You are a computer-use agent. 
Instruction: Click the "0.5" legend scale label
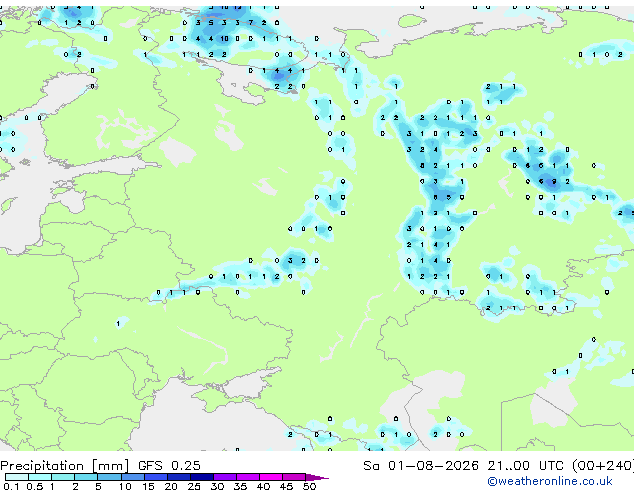[x=35, y=486]
